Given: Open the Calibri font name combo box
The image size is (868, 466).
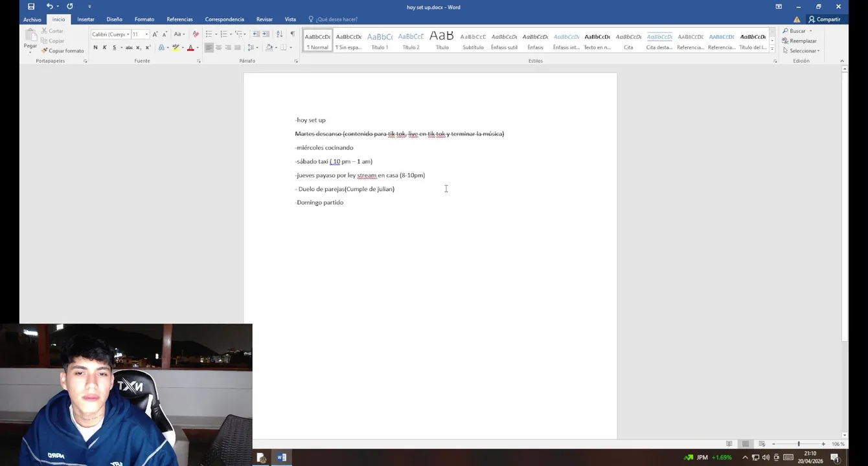Looking at the screenshot, I should 111,34.
